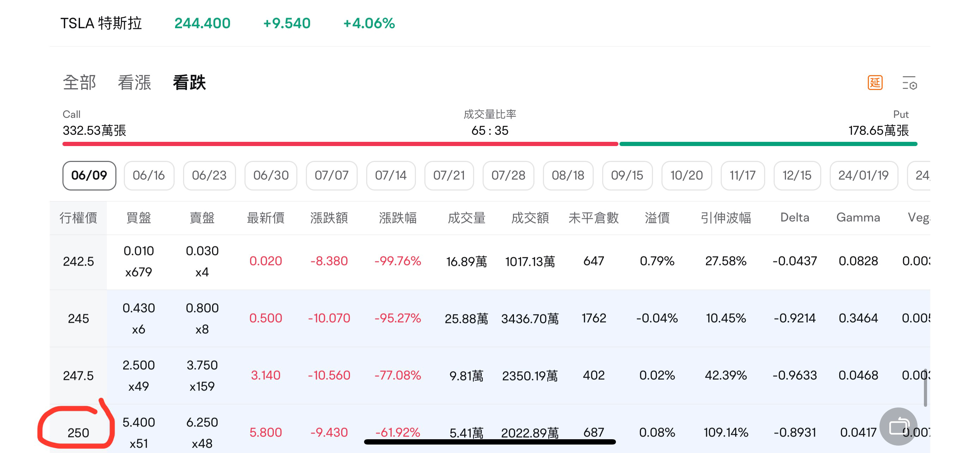
Task: Select expiry date 07/14
Action: pyautogui.click(x=391, y=175)
